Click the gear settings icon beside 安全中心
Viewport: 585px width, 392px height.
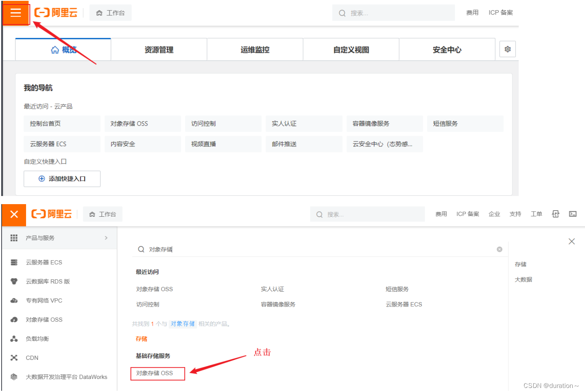[x=507, y=49]
